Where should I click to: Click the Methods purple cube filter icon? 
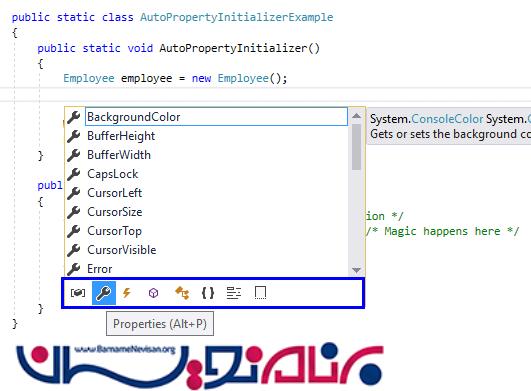(153, 292)
